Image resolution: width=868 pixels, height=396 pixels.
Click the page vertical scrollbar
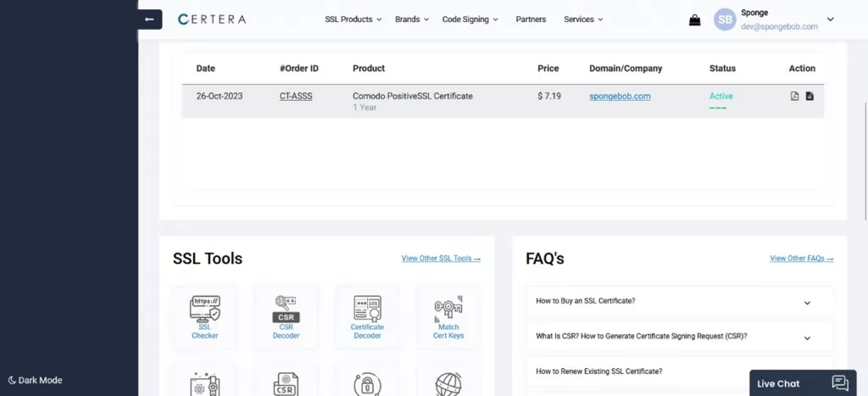click(x=865, y=160)
